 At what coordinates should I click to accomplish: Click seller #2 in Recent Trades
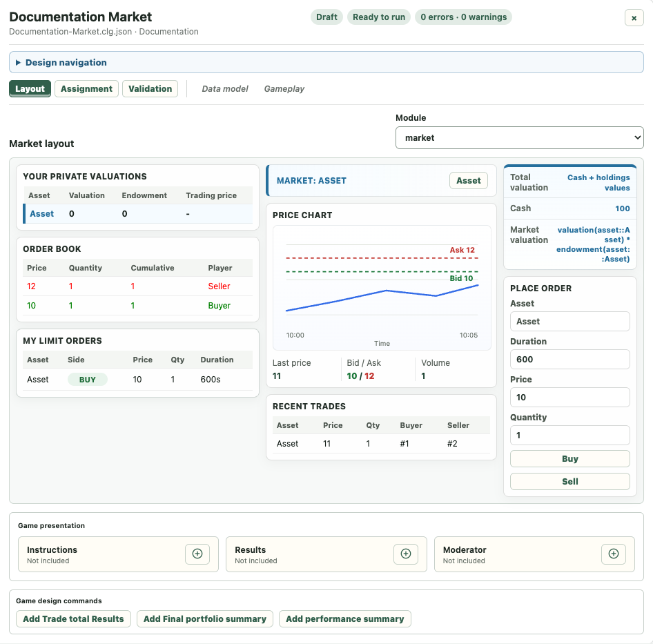point(452,444)
